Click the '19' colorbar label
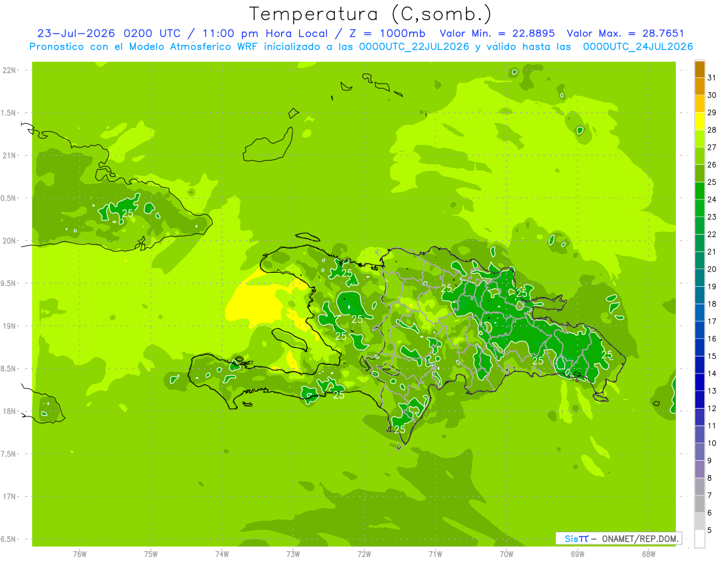Image resolution: width=728 pixels, height=562 pixels. pos(712,286)
